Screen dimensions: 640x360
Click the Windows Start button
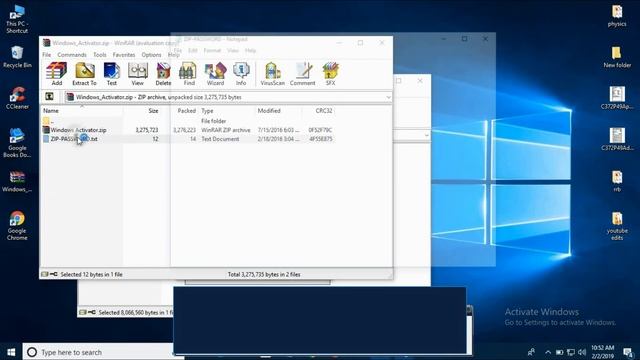coord(11,352)
